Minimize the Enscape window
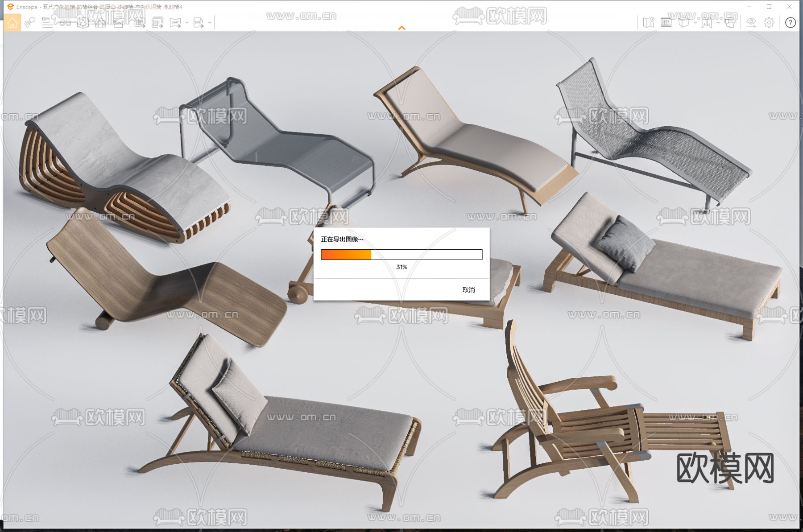Viewport: 803px width, 532px height. click(749, 7)
